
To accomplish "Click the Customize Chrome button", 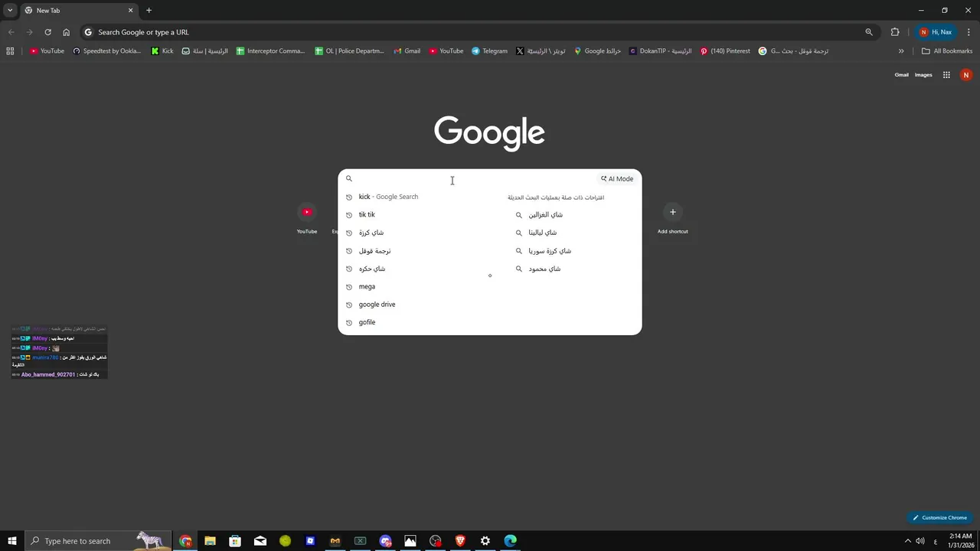I will tap(939, 517).
